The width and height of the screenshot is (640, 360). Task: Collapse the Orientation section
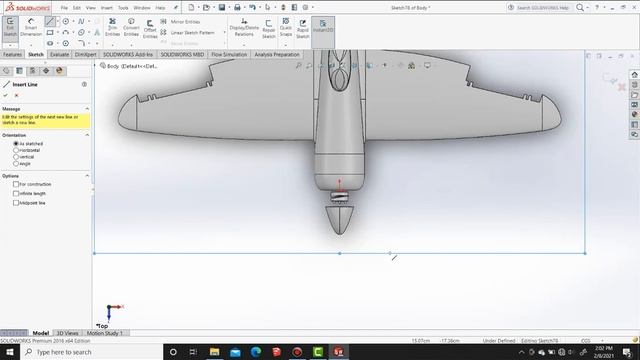coord(87,135)
